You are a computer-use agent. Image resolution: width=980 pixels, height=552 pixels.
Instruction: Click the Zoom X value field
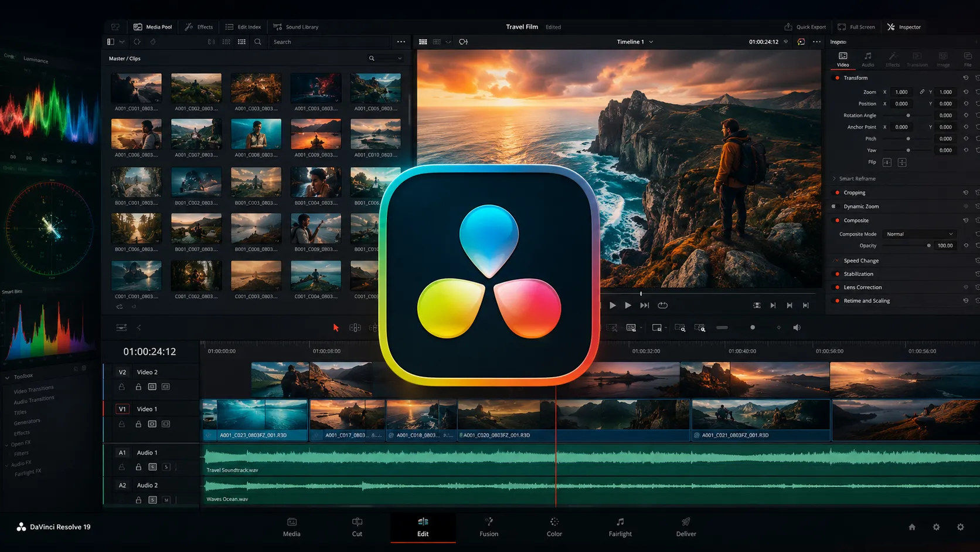point(901,92)
